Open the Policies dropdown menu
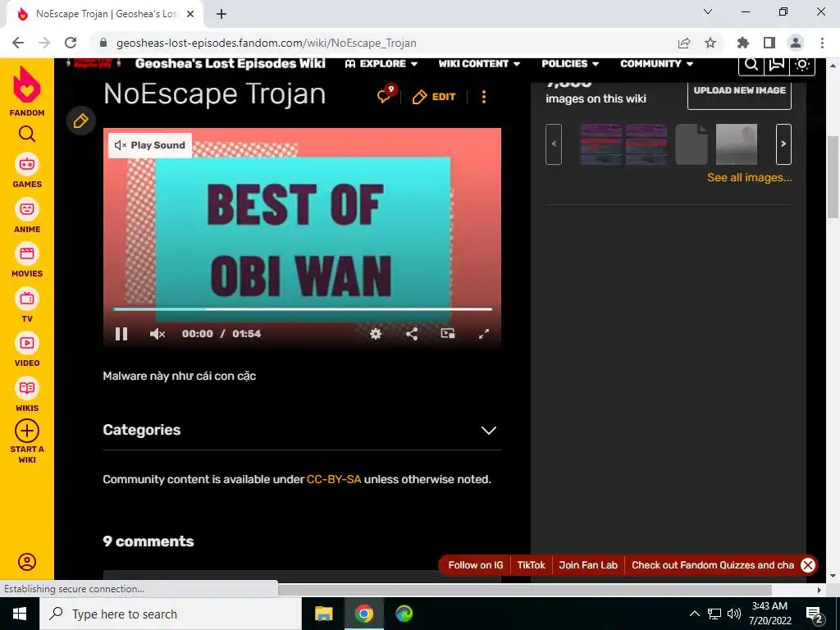Viewport: 840px width, 630px height. [570, 64]
